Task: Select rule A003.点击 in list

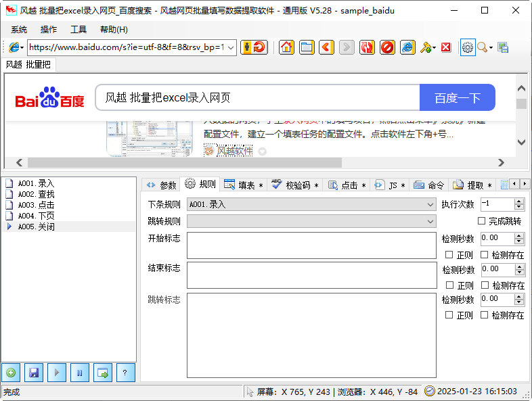Action: (x=36, y=205)
